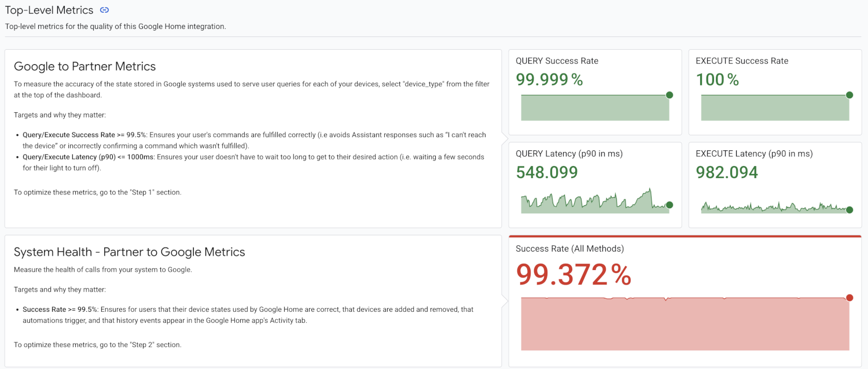Click the red 99.372 % success rate value

(x=573, y=275)
